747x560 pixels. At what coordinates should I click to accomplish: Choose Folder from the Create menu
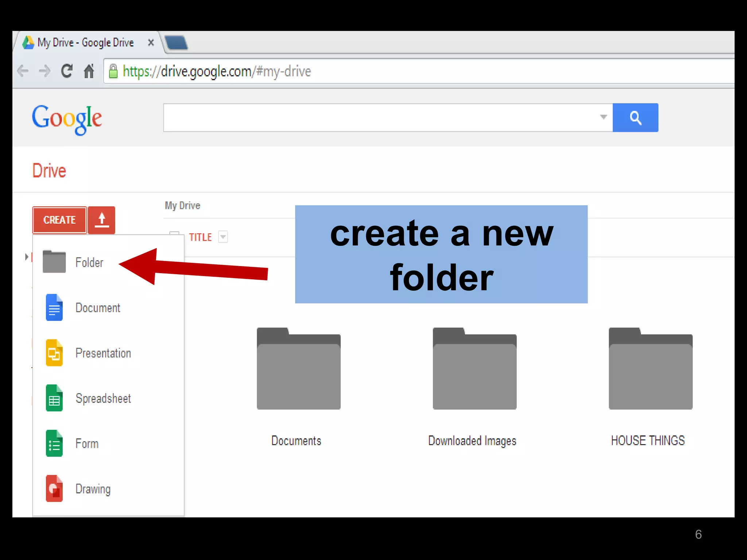pos(108,262)
